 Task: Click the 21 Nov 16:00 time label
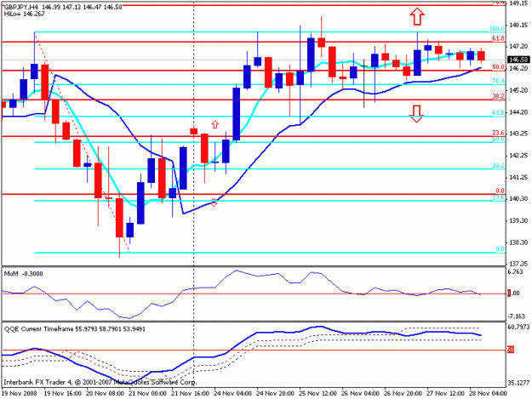tap(190, 394)
